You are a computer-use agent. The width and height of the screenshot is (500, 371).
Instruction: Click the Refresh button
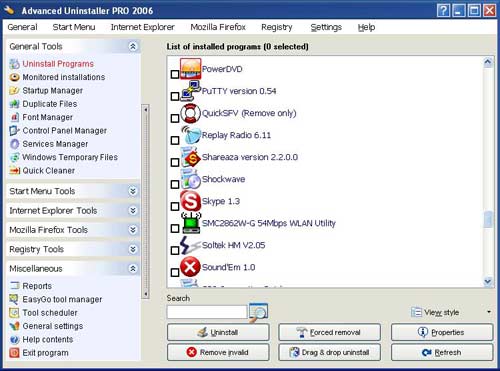442,352
